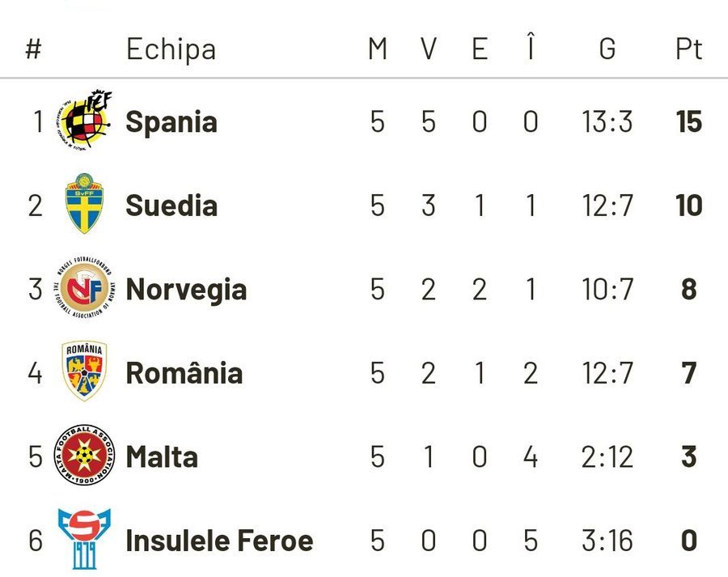Viewport: 728px width, 577px height.
Task: Select the România team name
Action: [x=184, y=372]
